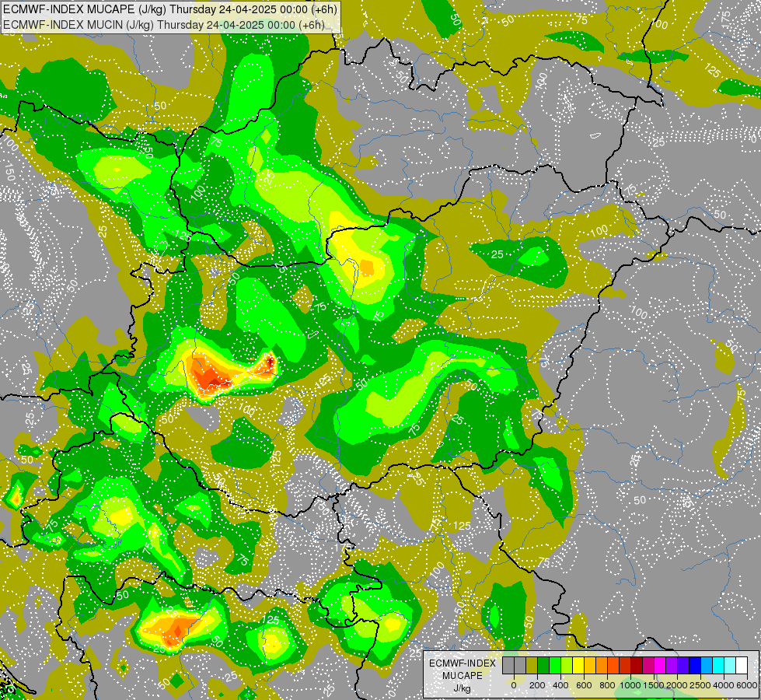This screenshot has height=700, width=761.
Task: Pick the yellow-green legend swatch
Action: pyautogui.click(x=567, y=666)
